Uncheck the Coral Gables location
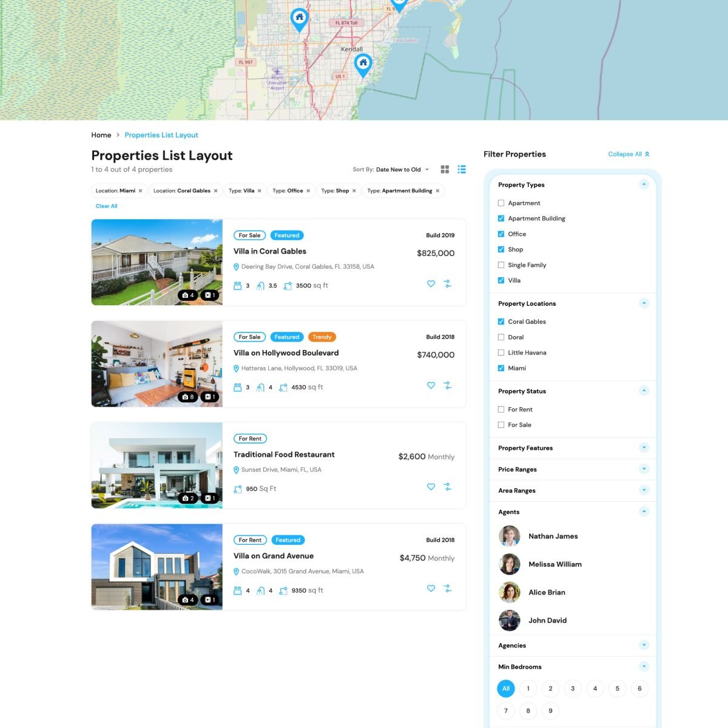This screenshot has height=728, width=728. click(x=501, y=322)
